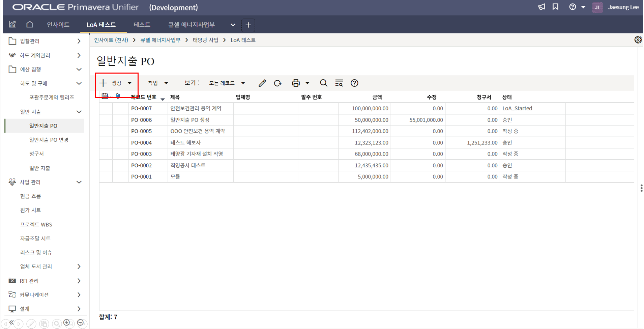Switch to the 테스트 tab
This screenshot has height=329, width=644.
point(142,25)
